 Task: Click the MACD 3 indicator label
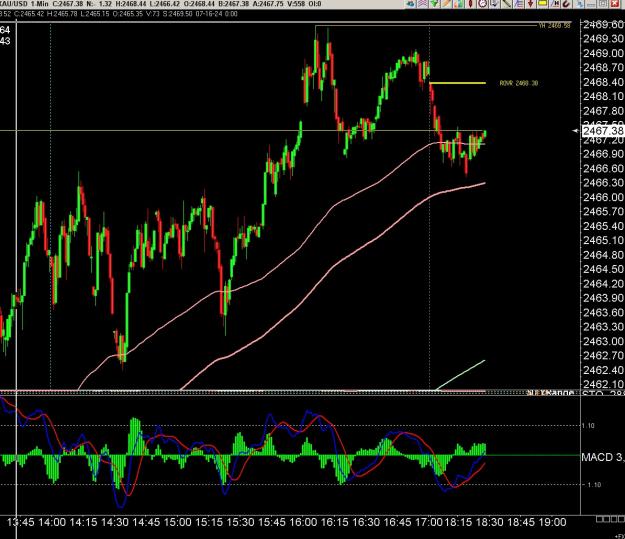point(603,457)
